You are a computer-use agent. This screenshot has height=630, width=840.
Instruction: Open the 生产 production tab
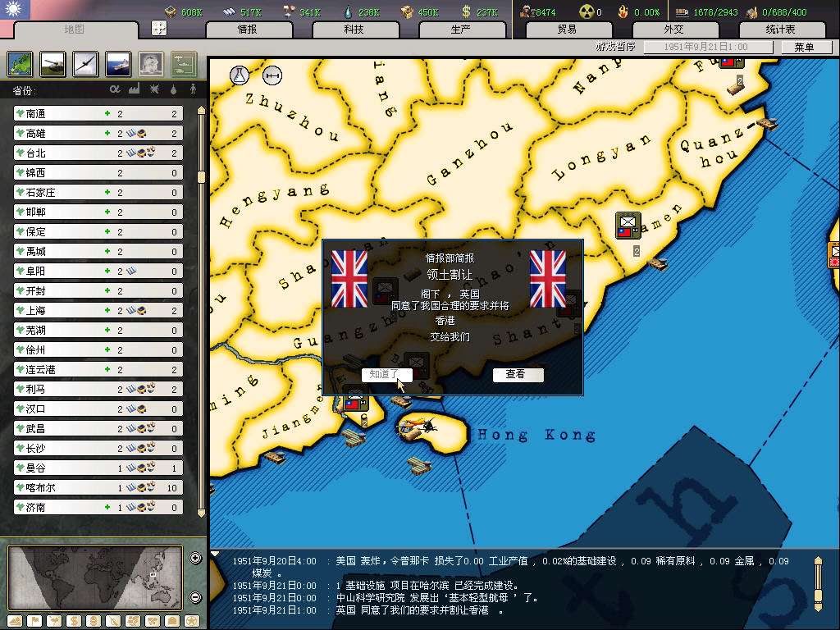[x=461, y=30]
